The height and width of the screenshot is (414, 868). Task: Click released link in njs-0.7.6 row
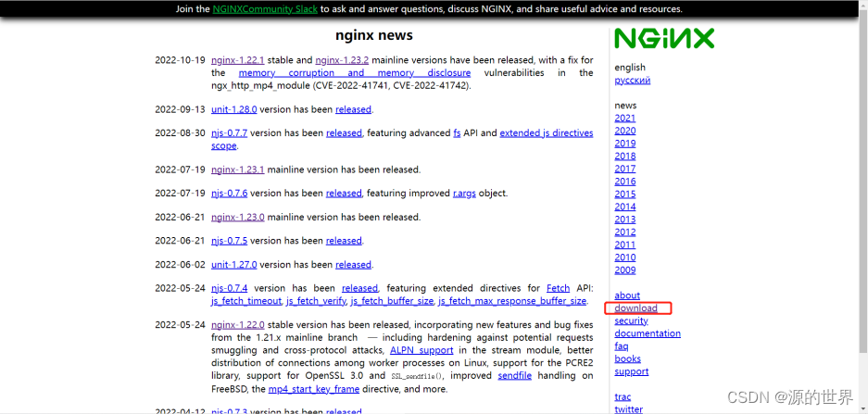[x=344, y=194]
